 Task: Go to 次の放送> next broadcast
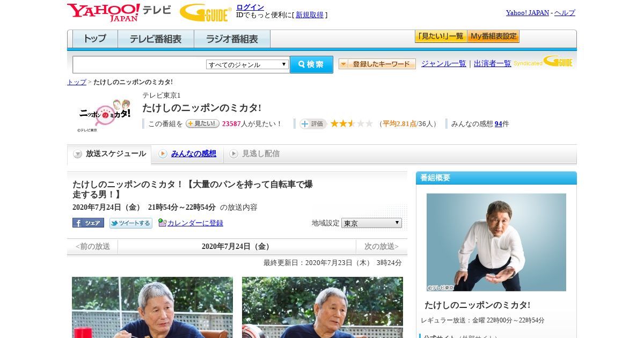tap(382, 247)
